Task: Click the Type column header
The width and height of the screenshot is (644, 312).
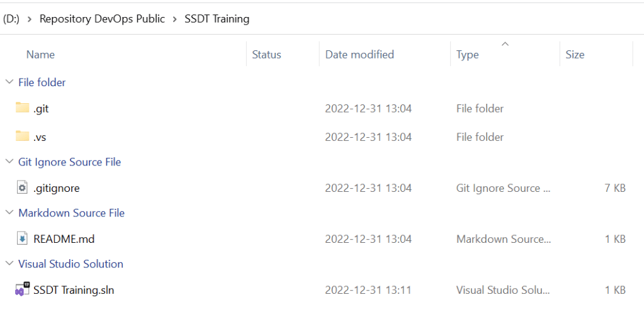Action: click(467, 55)
